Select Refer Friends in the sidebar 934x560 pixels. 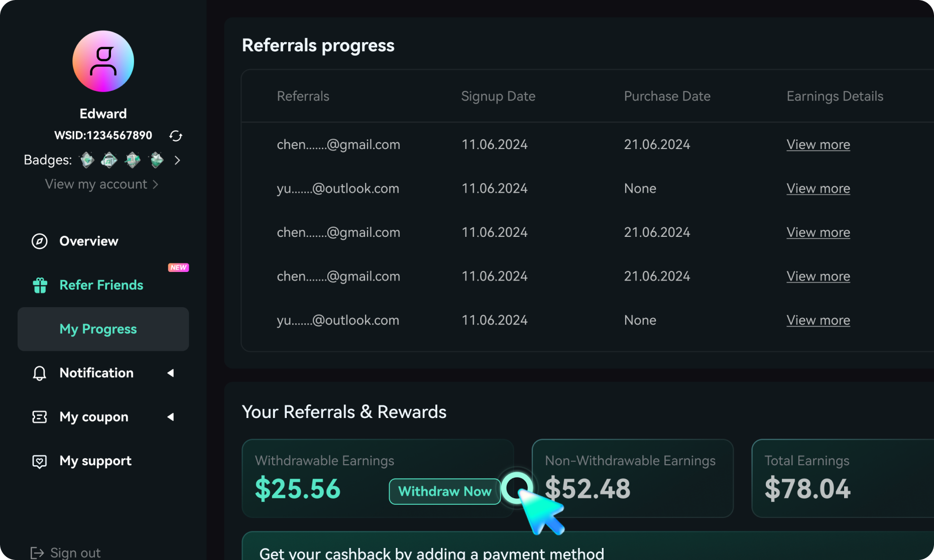101,285
